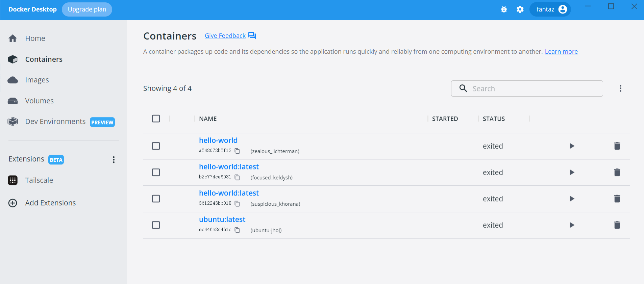The image size is (644, 284).
Task: Check the focused_keldysh row checkbox
Action: tap(156, 172)
